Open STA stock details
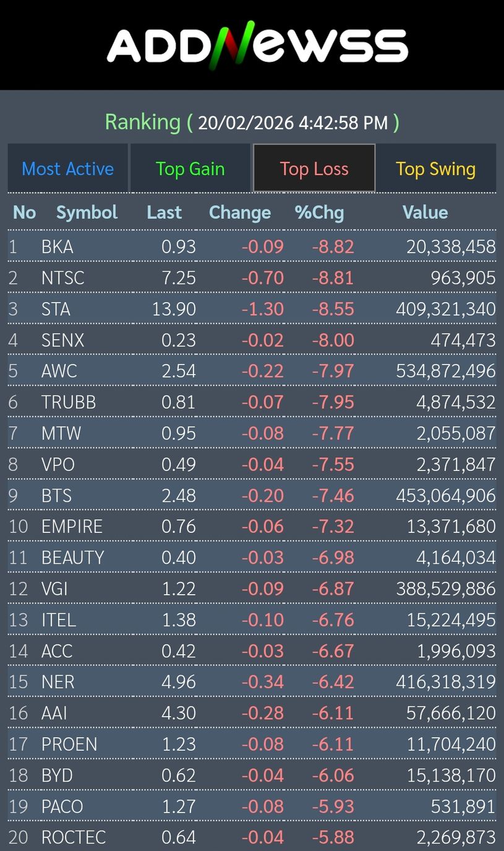Screen dimensions: 504x851 [56, 309]
